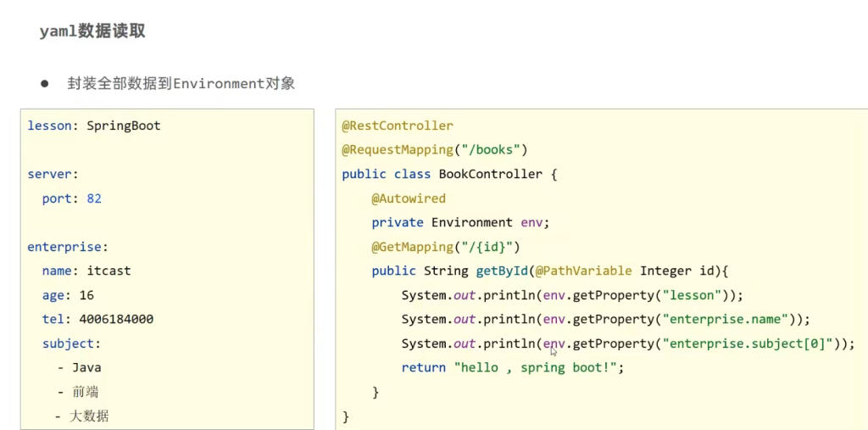Image resolution: width=868 pixels, height=430 pixels.
Task: Click the 'age: 16' yaml entry
Action: point(68,295)
